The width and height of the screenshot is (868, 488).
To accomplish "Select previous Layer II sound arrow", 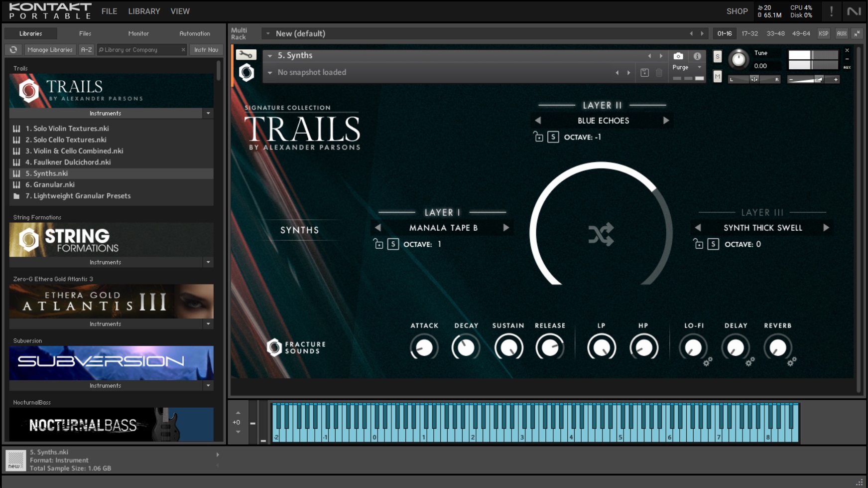I will [x=538, y=121].
